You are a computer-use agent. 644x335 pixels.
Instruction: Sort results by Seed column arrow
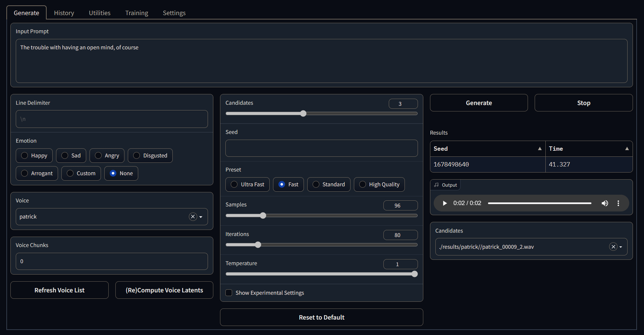[x=540, y=149]
